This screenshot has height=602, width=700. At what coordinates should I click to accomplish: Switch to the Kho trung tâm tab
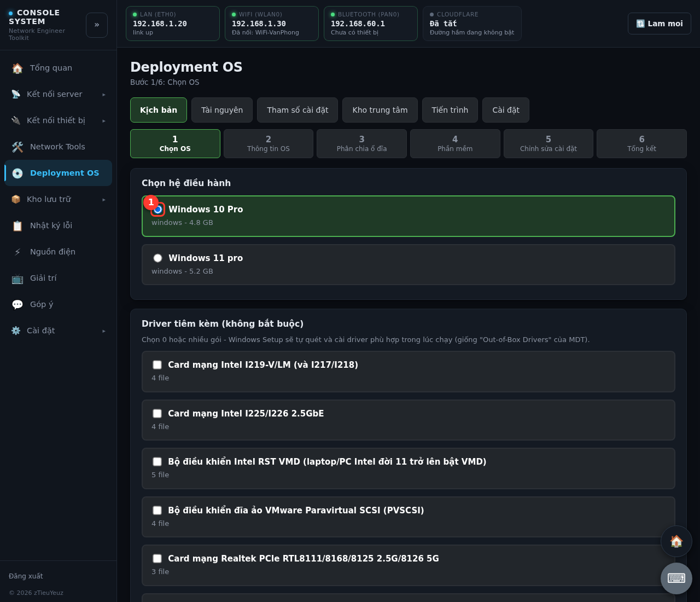[380, 110]
